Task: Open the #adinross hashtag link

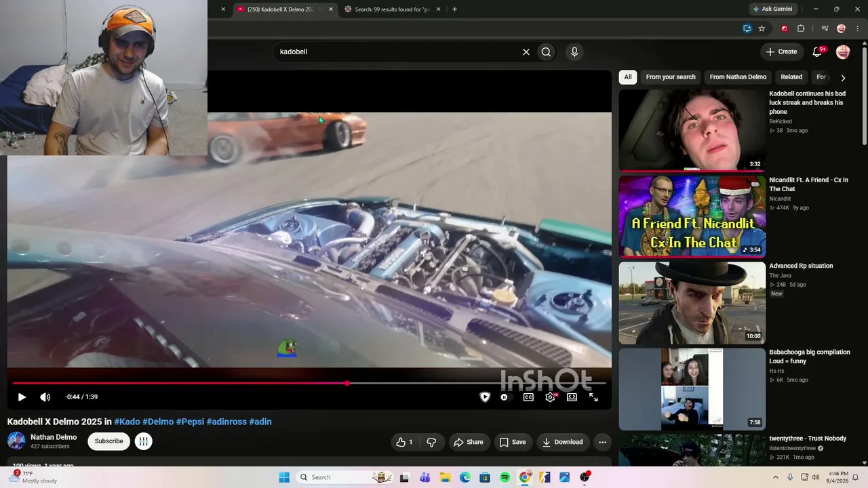Action: pos(226,422)
